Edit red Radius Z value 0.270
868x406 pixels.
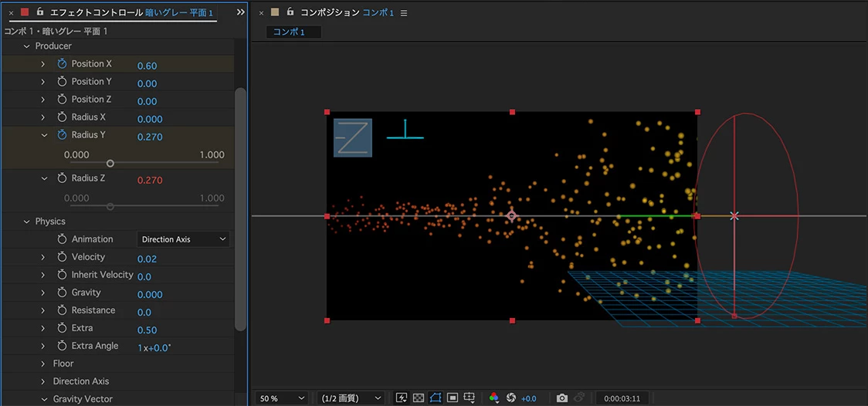click(x=150, y=181)
